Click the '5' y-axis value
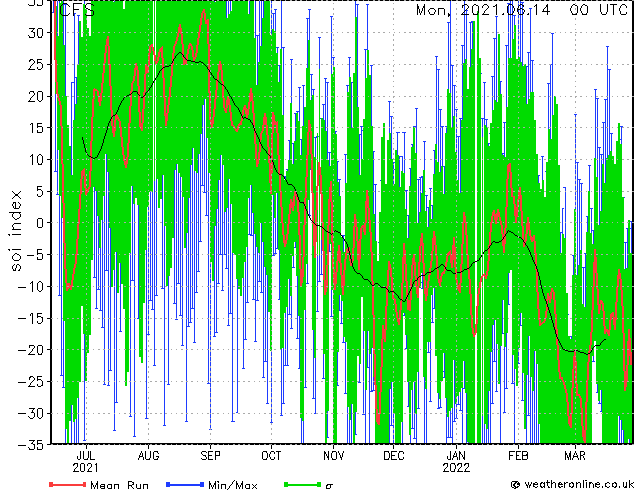 click(x=40, y=191)
